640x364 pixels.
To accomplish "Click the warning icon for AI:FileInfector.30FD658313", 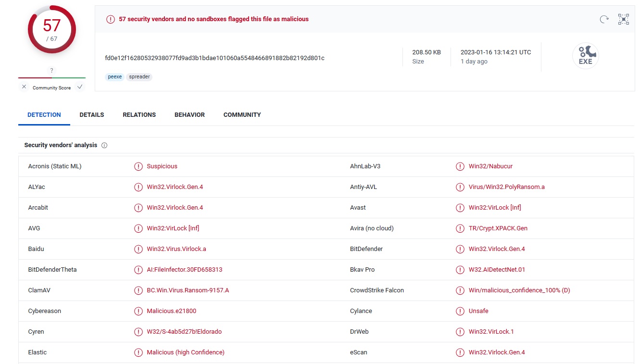I will tap(138, 270).
